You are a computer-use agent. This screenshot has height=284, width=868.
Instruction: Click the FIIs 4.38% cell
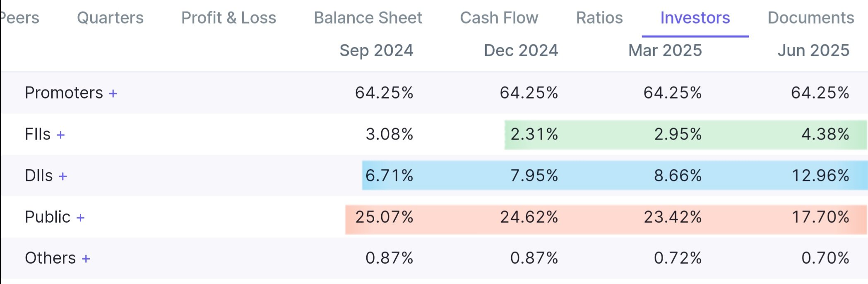point(825,134)
